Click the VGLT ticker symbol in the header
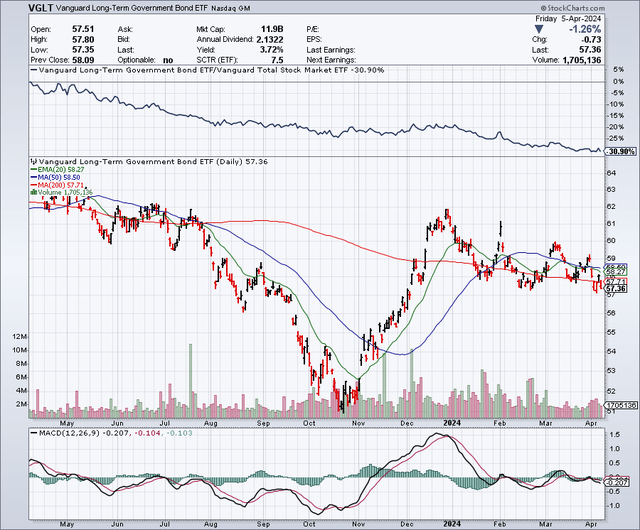Image resolution: width=640 pixels, height=530 pixels. 41,8
